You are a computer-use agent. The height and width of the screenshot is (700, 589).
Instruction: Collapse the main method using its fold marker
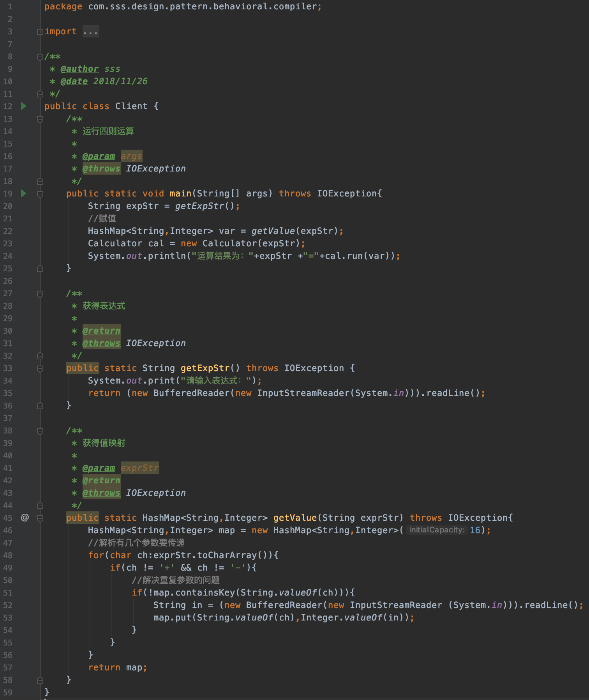click(40, 194)
